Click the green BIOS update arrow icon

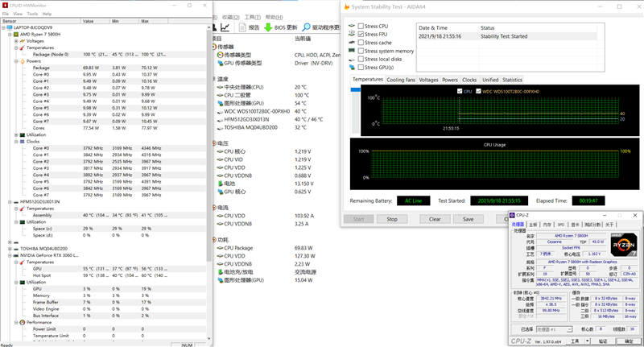point(268,27)
